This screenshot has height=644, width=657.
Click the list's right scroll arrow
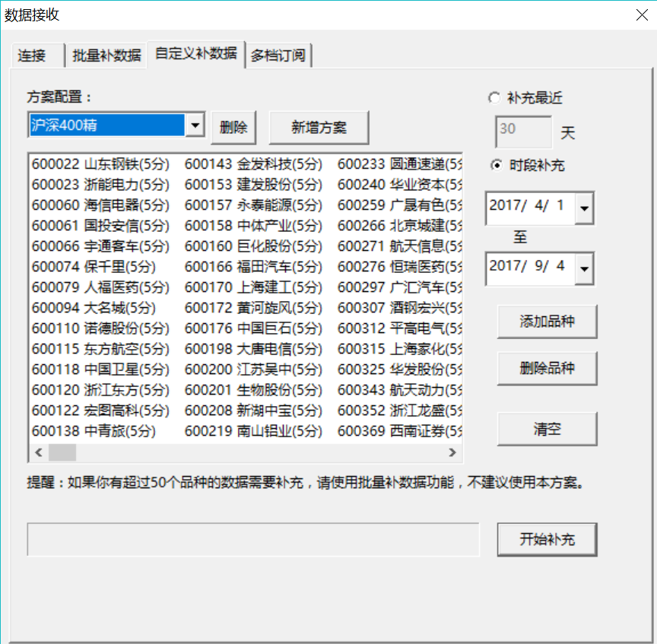(x=452, y=452)
